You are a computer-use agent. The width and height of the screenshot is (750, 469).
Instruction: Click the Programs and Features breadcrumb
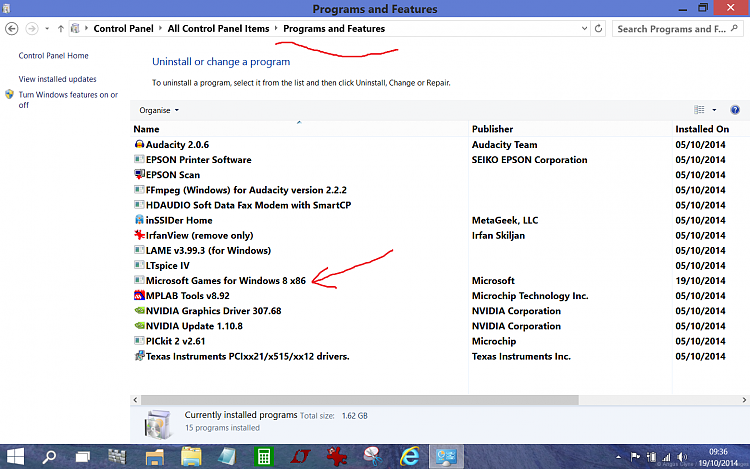point(334,29)
